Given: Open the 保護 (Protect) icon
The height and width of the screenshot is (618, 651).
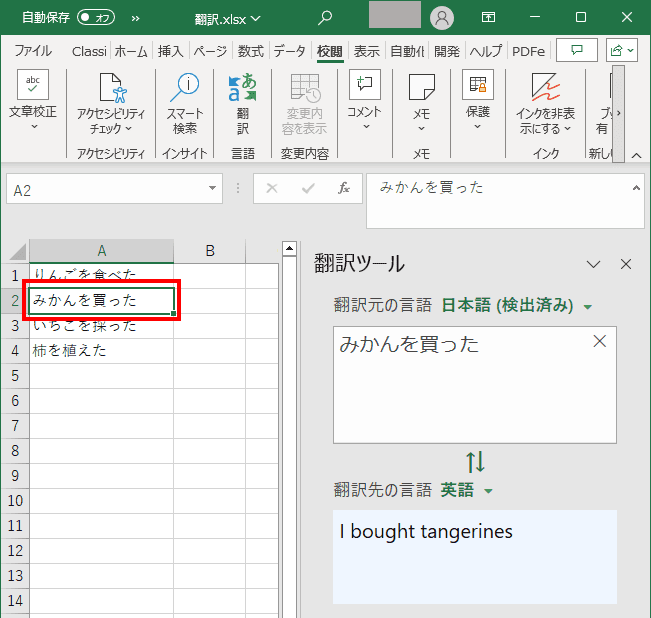Looking at the screenshot, I should 477,85.
